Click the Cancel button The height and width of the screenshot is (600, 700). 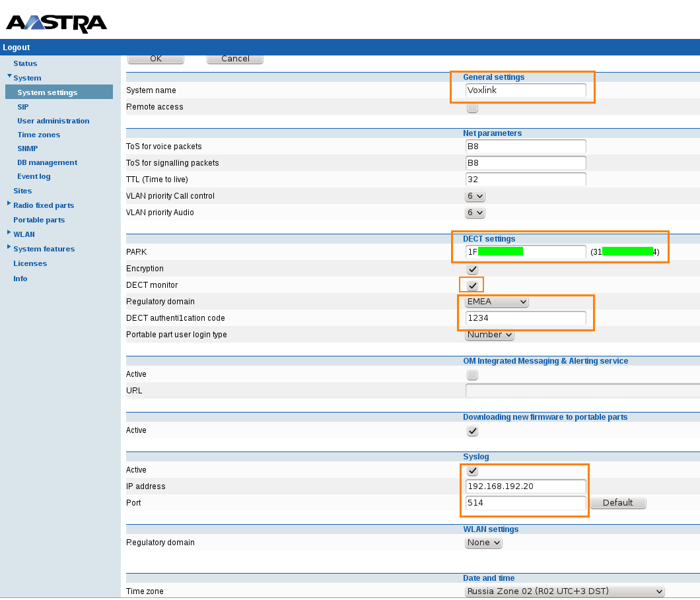pos(235,59)
